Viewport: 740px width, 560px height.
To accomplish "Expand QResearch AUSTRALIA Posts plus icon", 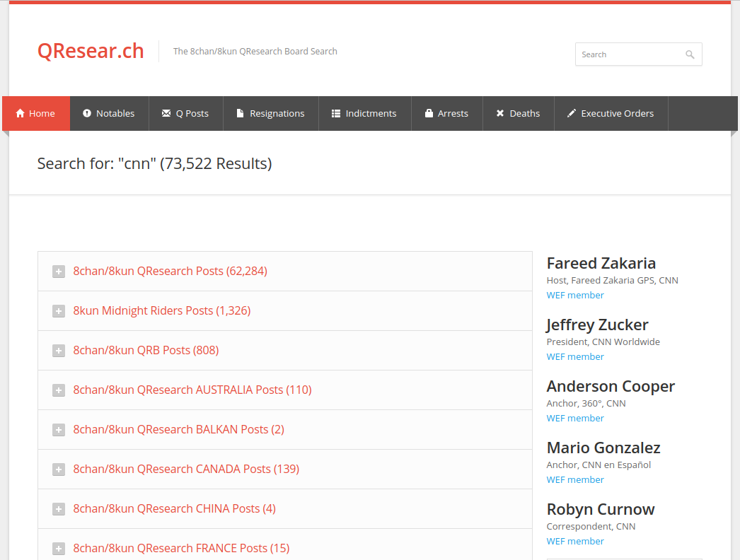I will point(59,390).
